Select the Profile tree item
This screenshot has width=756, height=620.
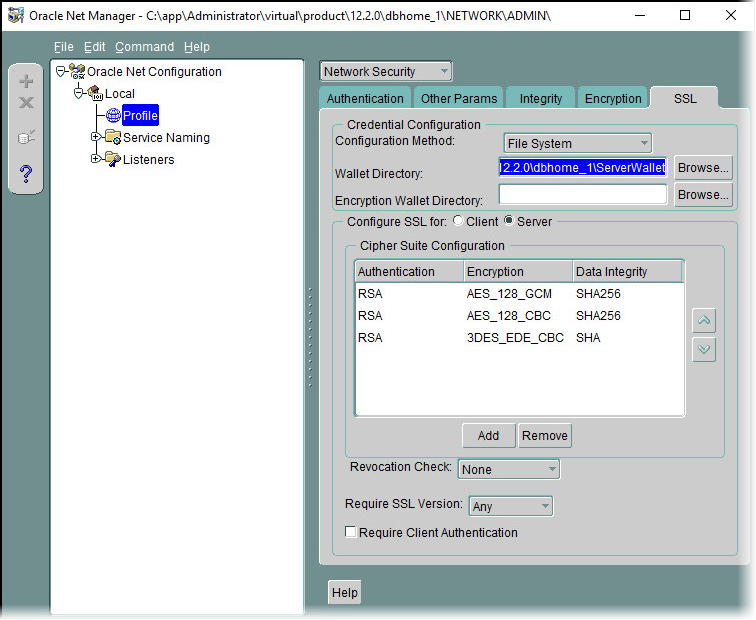pyautogui.click(x=140, y=115)
